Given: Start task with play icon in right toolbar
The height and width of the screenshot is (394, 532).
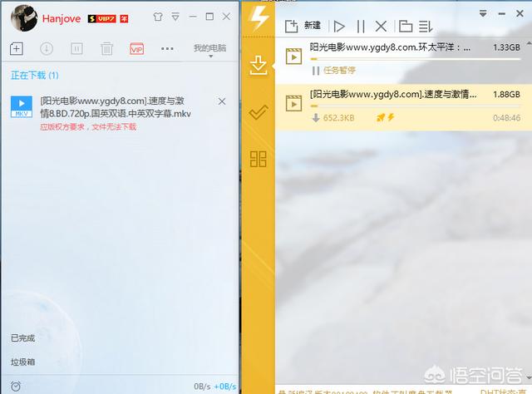Looking at the screenshot, I should (x=339, y=26).
